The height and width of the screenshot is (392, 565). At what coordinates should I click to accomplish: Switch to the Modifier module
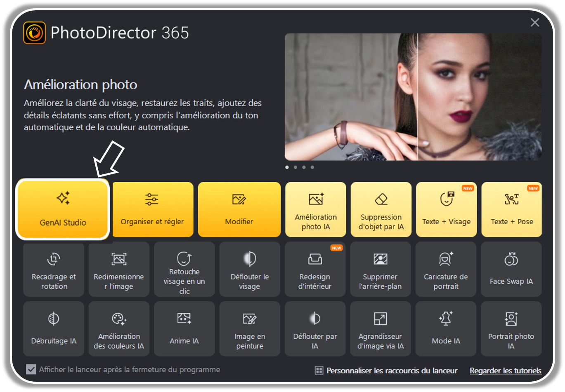pyautogui.click(x=239, y=209)
